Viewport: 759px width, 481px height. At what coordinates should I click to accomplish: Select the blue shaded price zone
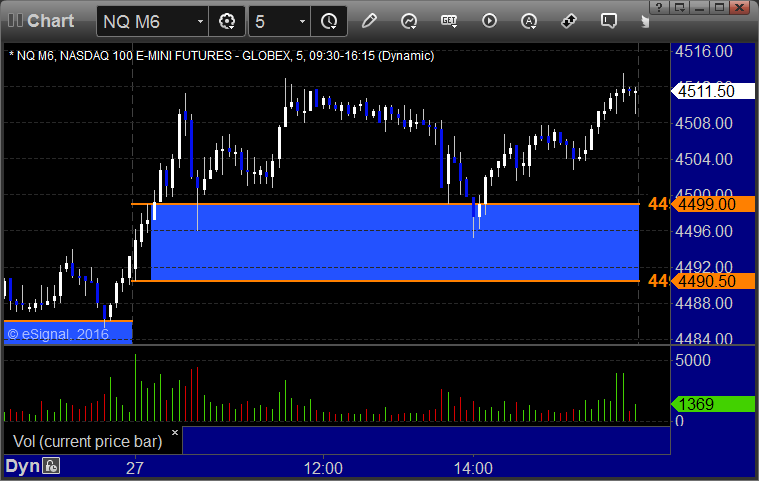tap(395, 242)
